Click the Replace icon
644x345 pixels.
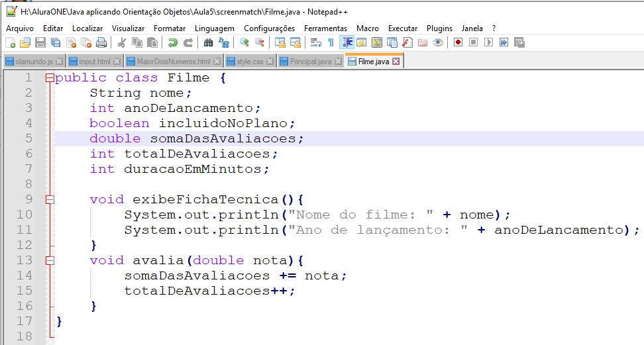(224, 42)
